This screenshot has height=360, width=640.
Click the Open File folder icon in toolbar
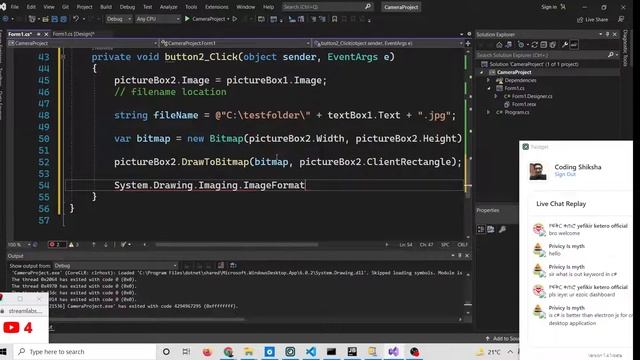tap(45, 19)
